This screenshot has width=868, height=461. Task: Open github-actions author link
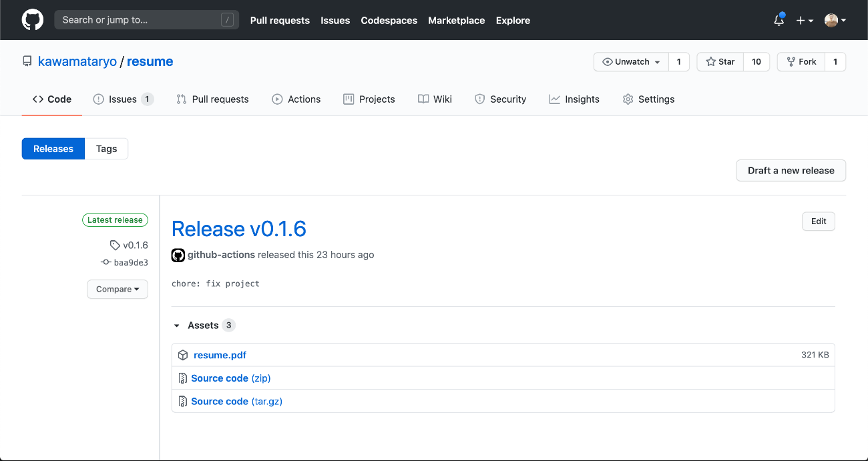[x=221, y=255]
